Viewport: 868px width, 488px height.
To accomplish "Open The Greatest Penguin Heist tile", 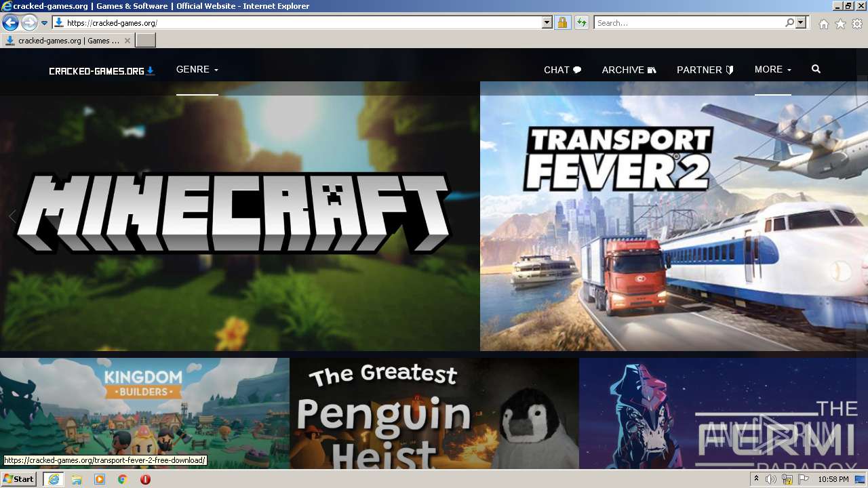I will (434, 413).
